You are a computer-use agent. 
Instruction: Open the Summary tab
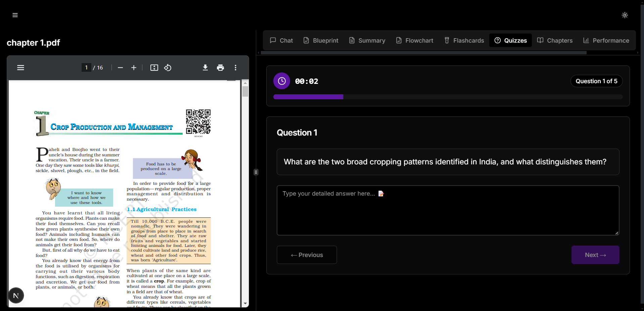pos(367,41)
